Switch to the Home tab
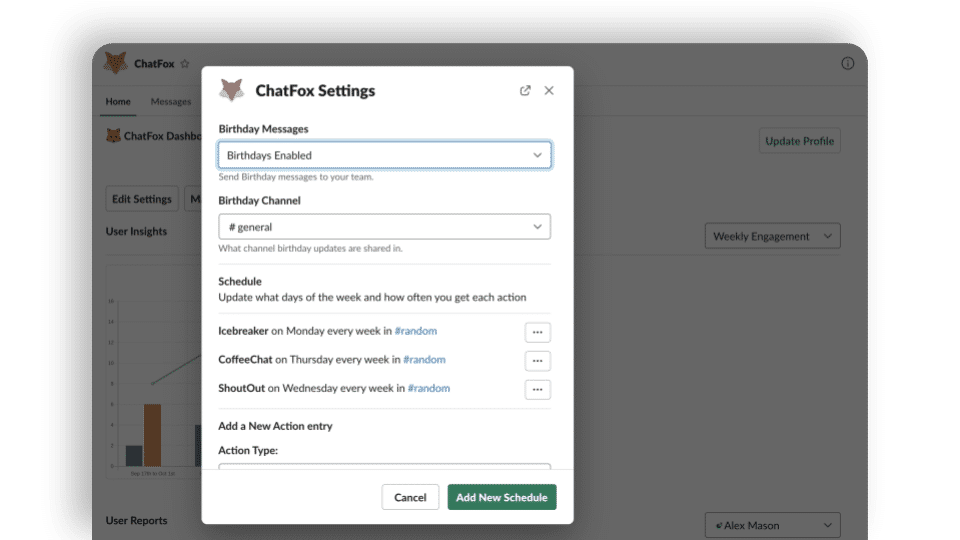 click(118, 102)
